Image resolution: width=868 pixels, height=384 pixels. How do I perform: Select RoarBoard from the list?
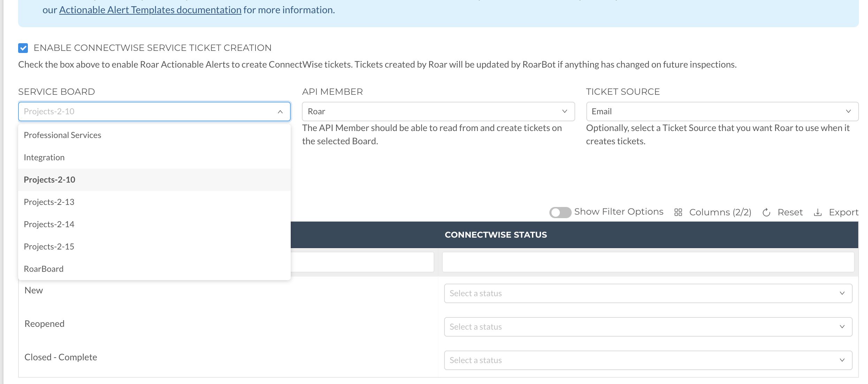[44, 269]
